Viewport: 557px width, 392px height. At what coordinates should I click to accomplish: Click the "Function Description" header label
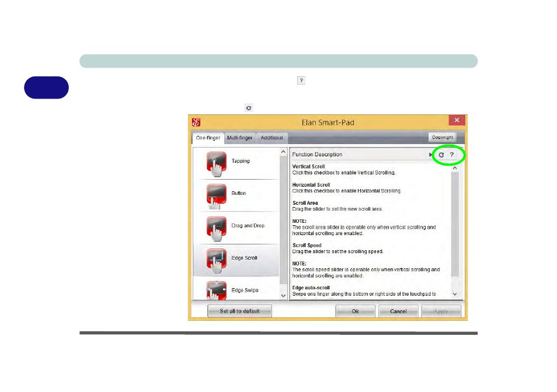317,155
